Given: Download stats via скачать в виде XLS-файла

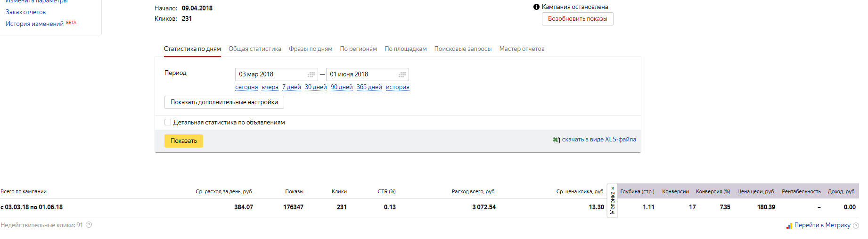Looking at the screenshot, I should pyautogui.click(x=599, y=140).
